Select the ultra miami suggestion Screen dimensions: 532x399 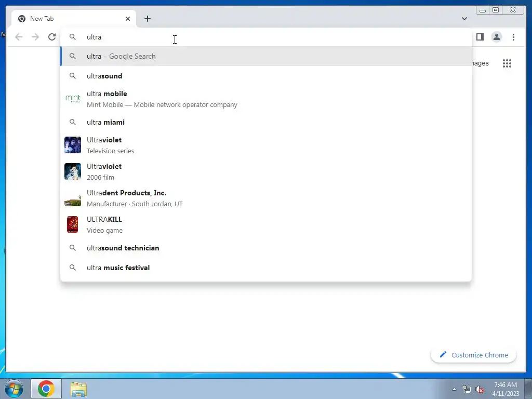click(266, 122)
